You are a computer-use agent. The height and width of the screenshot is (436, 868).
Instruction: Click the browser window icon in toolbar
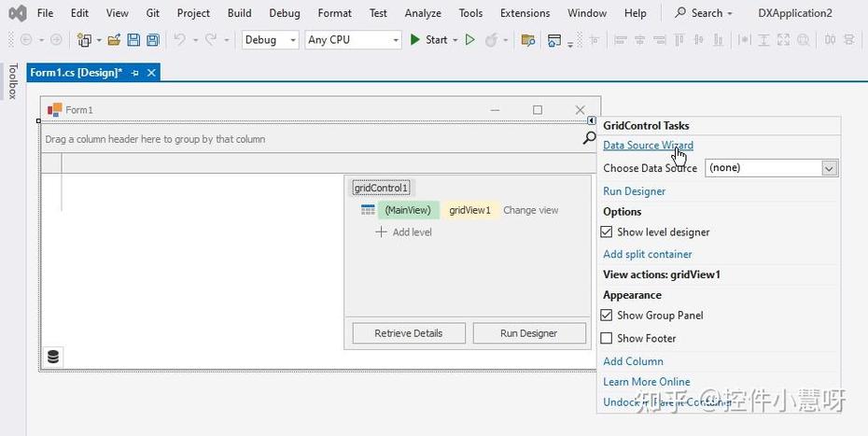coord(553,40)
